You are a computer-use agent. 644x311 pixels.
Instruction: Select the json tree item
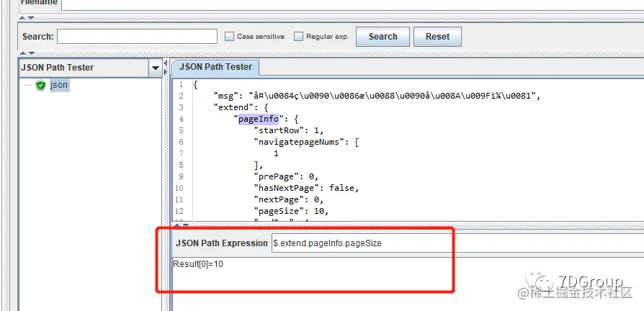59,85
